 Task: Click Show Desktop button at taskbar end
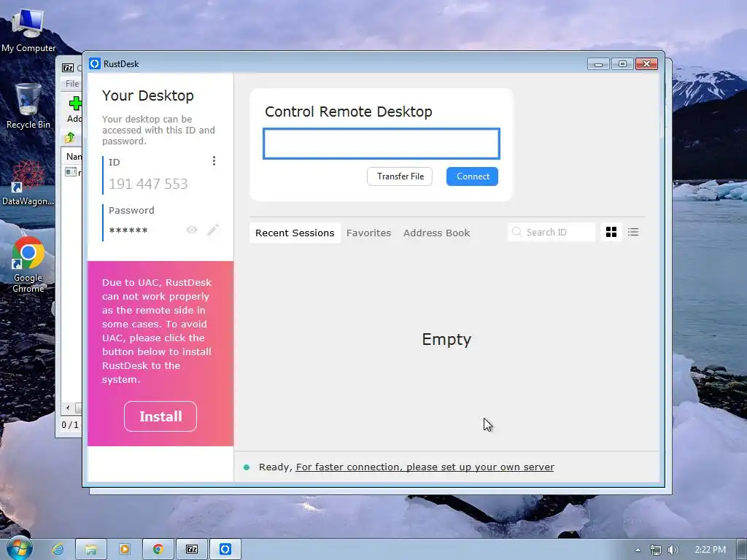point(742,550)
